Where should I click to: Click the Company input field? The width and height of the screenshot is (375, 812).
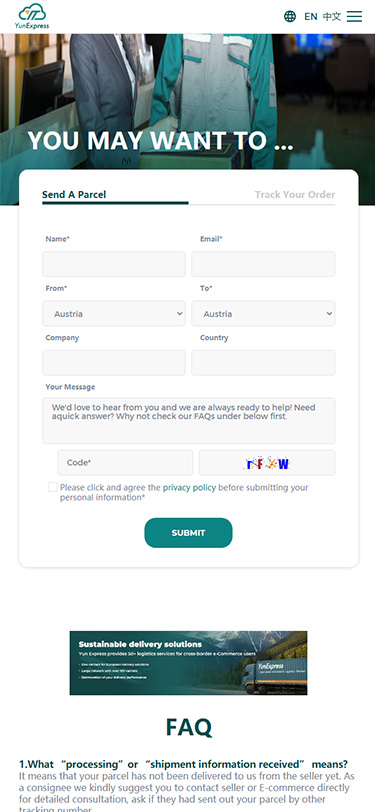pyautogui.click(x=114, y=362)
